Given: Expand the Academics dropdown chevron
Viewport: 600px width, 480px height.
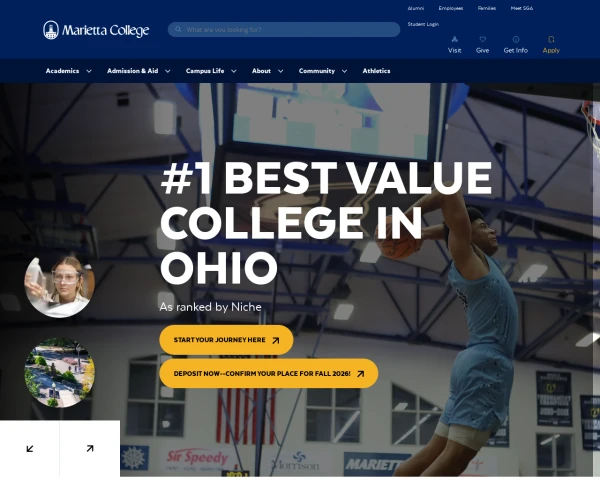Looking at the screenshot, I should coord(89,71).
